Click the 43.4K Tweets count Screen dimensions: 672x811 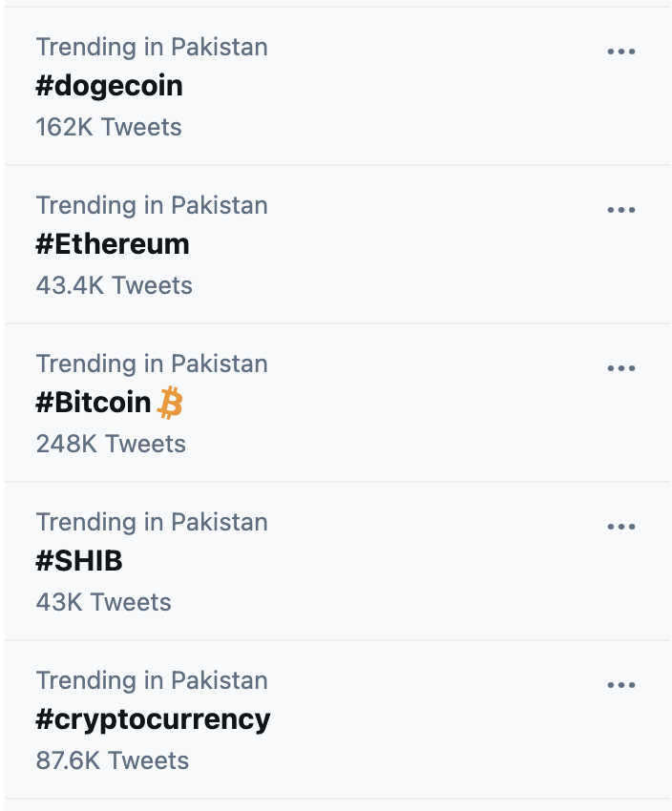[x=115, y=285]
